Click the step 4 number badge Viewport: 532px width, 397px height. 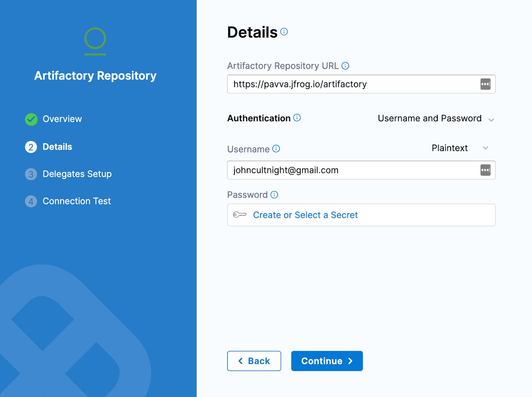[x=31, y=201]
